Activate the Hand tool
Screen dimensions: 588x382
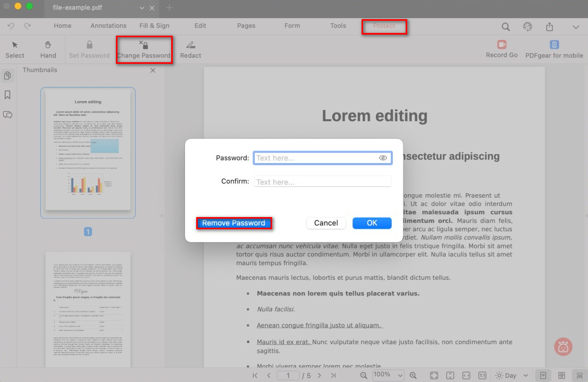(x=48, y=49)
